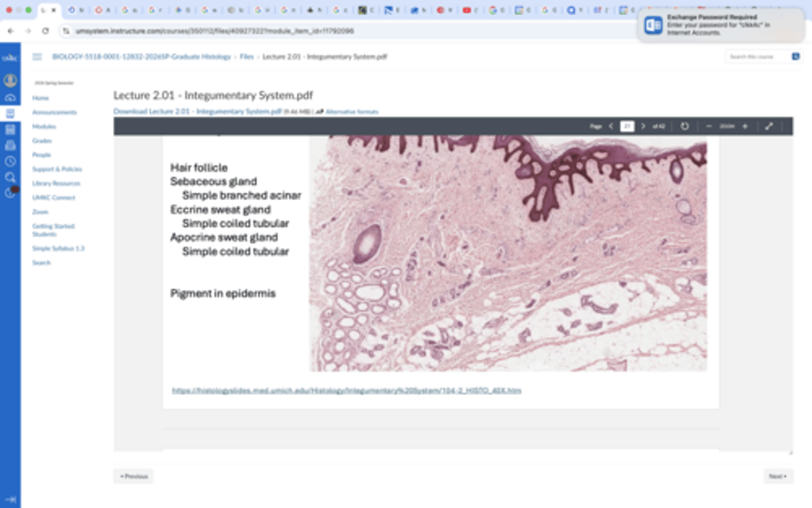The width and height of the screenshot is (812, 508).
Task: Switch to the YouTube browser tab
Action: pos(470,10)
